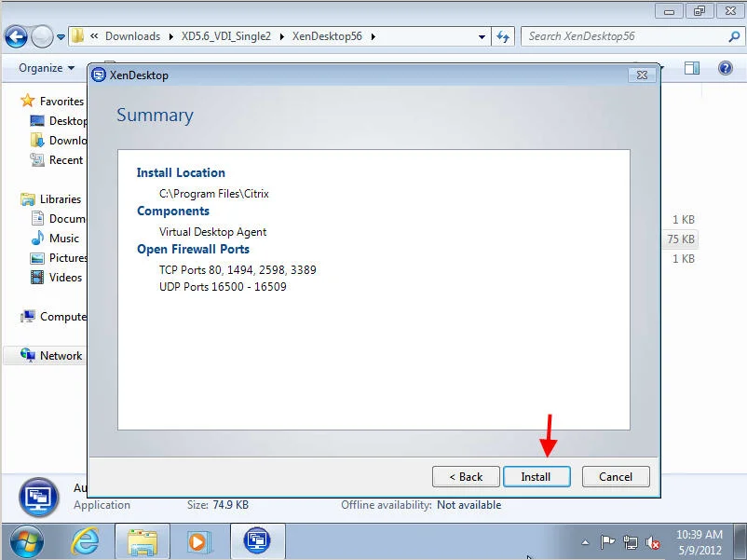Select XenDesktop56 in the address breadcrumb

(327, 36)
